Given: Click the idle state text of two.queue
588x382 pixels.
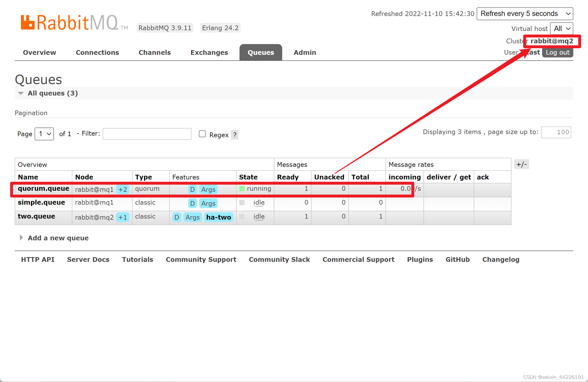Looking at the screenshot, I should (x=259, y=216).
